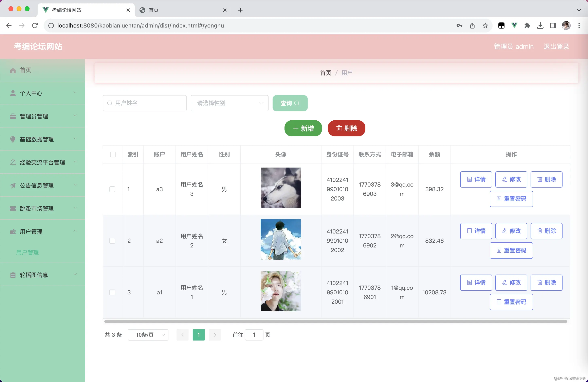This screenshot has width=588, height=382.
Task: Open the 10条/页 page size dropdown
Action: (x=148, y=335)
